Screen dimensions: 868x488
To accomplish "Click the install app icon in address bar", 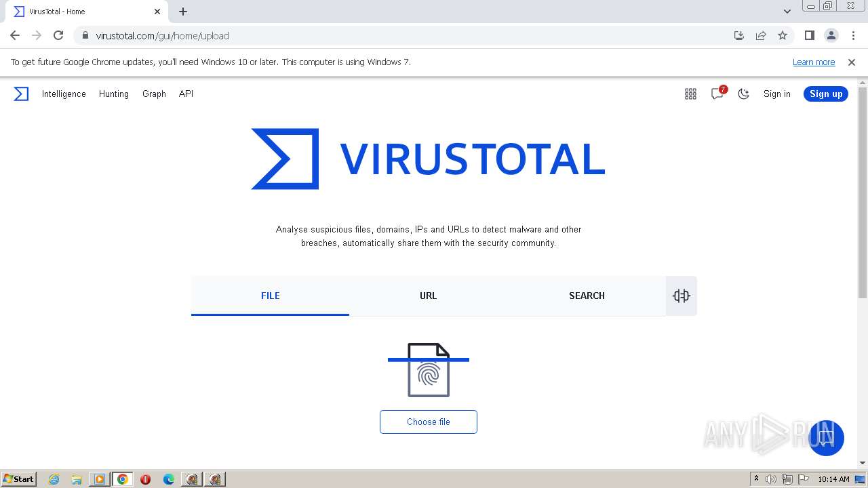I will coord(739,35).
